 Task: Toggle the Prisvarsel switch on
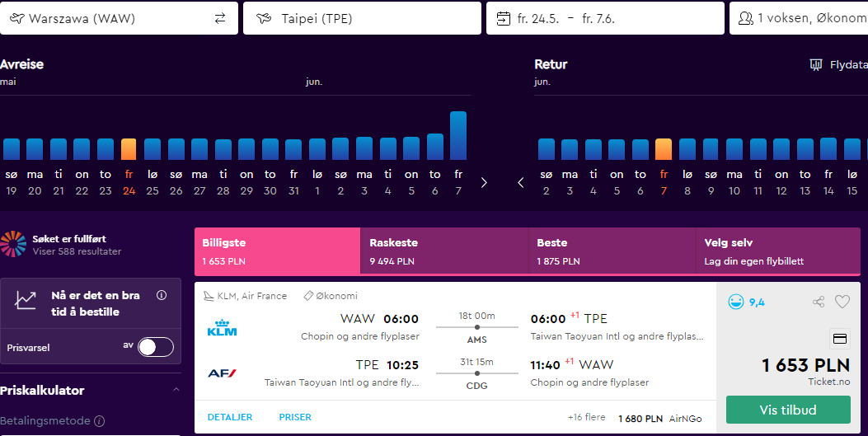[156, 347]
